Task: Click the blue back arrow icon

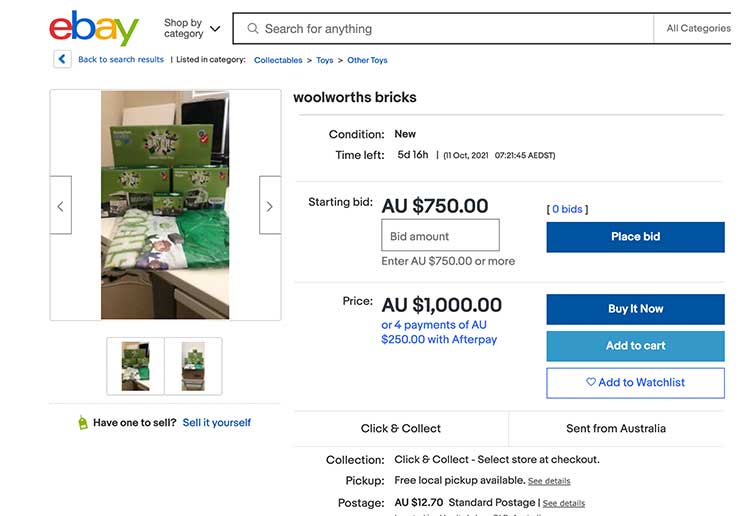Action: coord(62,59)
